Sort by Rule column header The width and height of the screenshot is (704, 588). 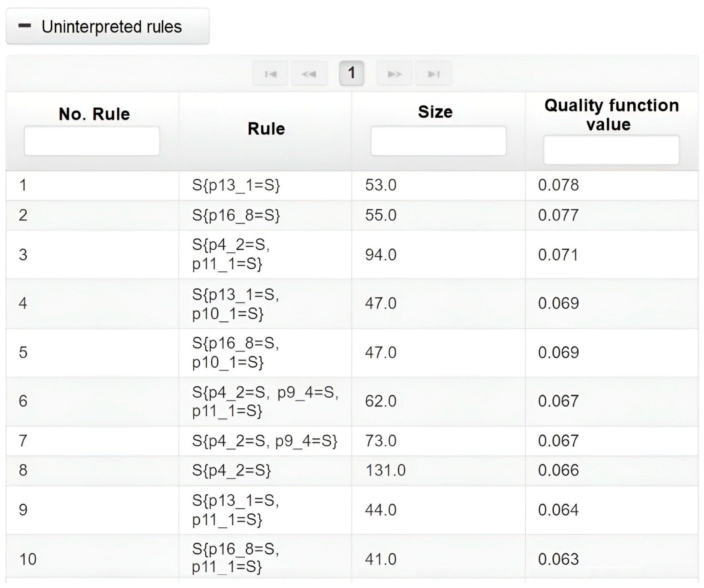(266, 129)
